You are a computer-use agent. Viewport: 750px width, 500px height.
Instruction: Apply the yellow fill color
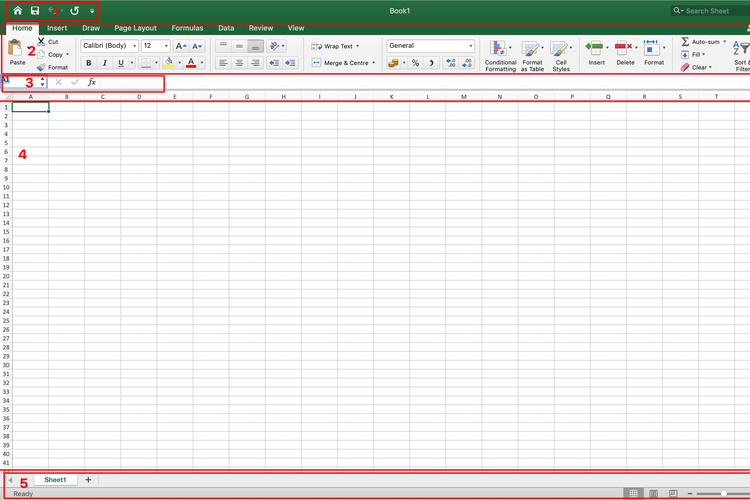169,63
